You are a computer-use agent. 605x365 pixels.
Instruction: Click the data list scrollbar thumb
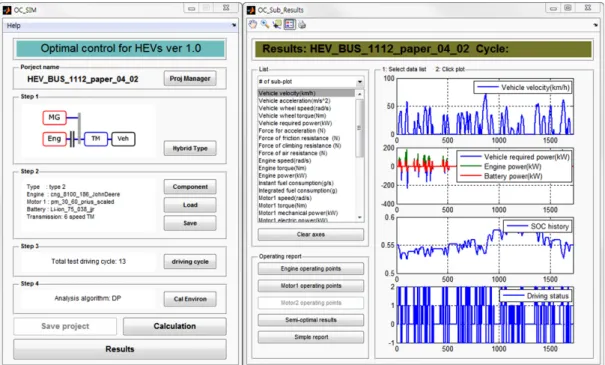pyautogui.click(x=360, y=128)
